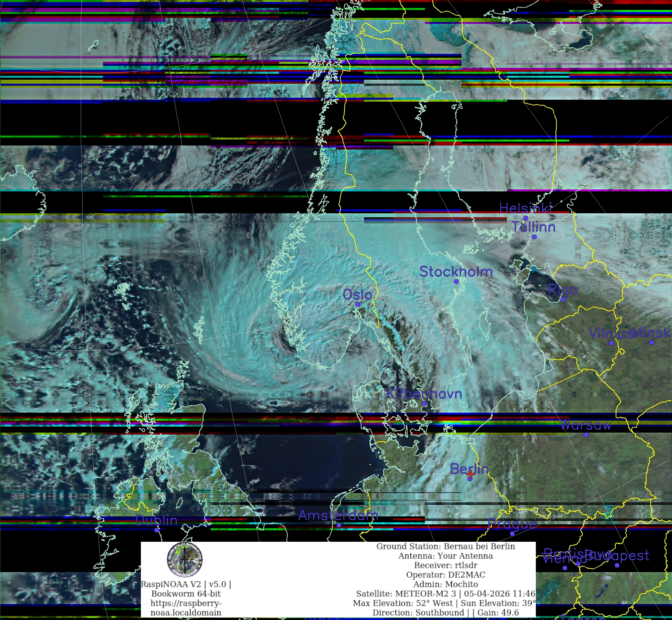Click the Riga city marker dot
The width and height of the screenshot is (672, 620).
(x=563, y=299)
